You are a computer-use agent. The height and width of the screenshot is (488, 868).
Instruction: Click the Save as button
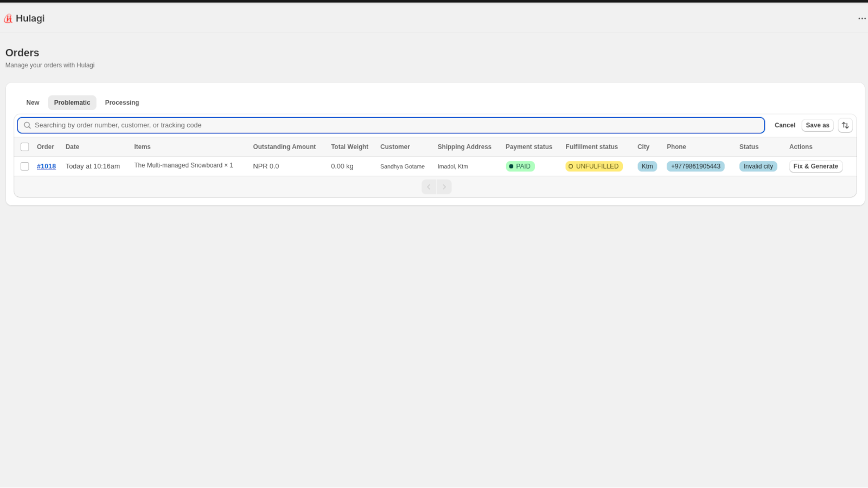(817, 125)
